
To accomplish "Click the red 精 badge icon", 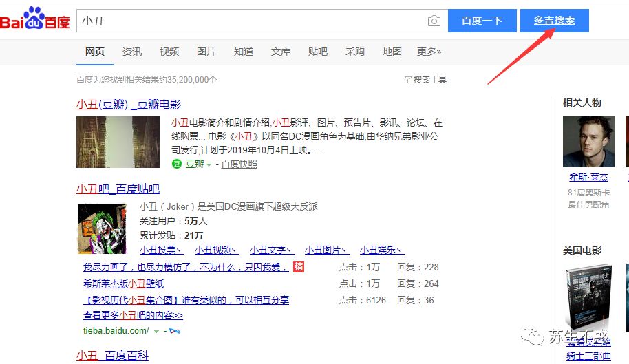I will [299, 266].
